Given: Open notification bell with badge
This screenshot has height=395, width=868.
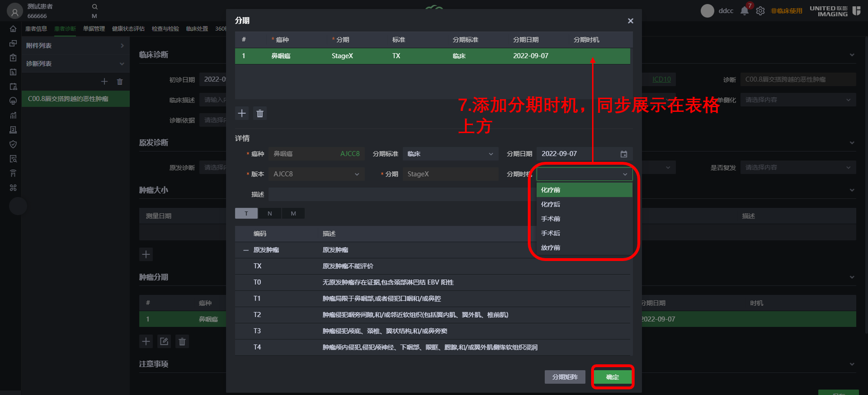Looking at the screenshot, I should [745, 10].
